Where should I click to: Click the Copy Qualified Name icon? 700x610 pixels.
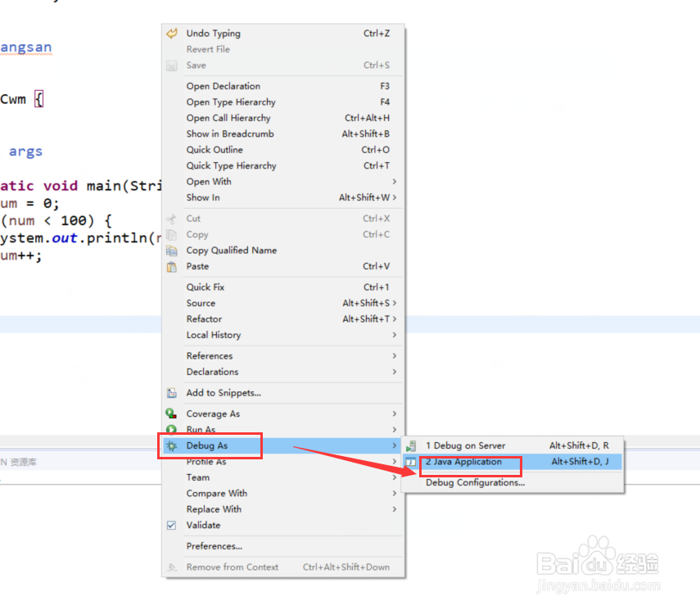pos(171,251)
